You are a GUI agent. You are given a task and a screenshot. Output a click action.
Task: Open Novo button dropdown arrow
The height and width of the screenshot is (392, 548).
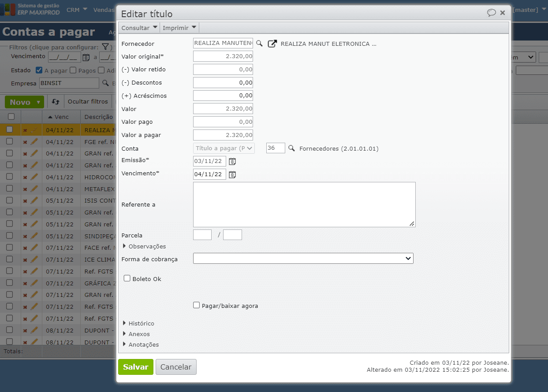tap(39, 102)
